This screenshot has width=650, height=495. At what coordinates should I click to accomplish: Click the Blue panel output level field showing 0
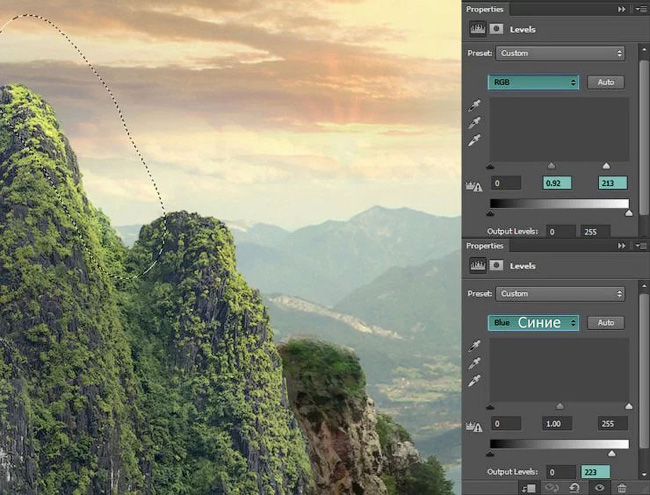pos(561,472)
